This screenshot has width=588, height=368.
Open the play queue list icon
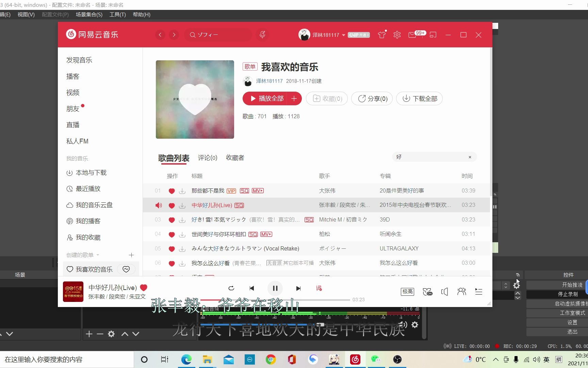[479, 292]
